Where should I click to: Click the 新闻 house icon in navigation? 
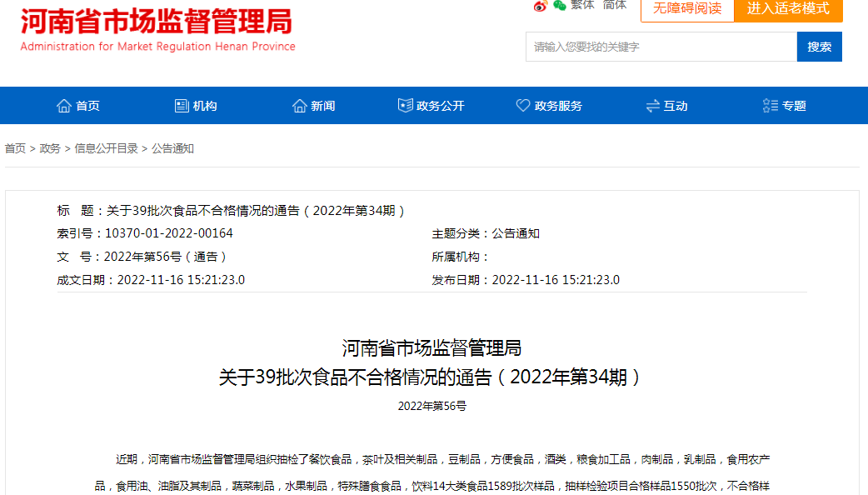298,105
